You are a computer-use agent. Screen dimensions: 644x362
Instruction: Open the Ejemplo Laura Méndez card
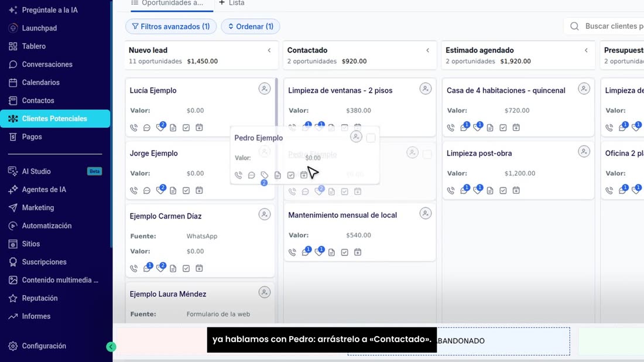click(x=168, y=294)
